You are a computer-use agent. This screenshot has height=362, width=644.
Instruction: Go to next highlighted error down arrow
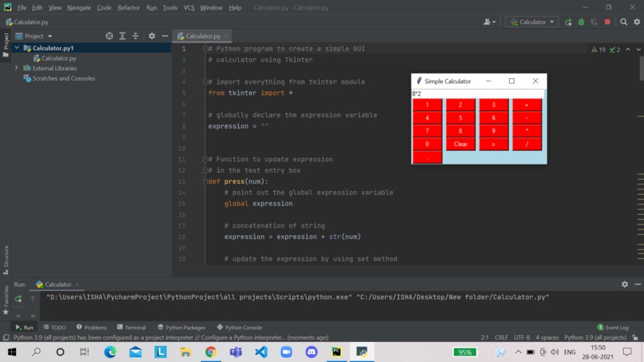(638, 50)
